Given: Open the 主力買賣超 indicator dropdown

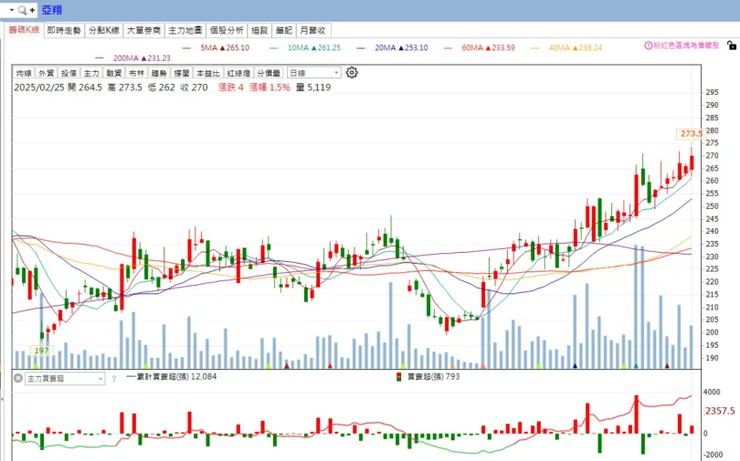Looking at the screenshot, I should click(65, 378).
